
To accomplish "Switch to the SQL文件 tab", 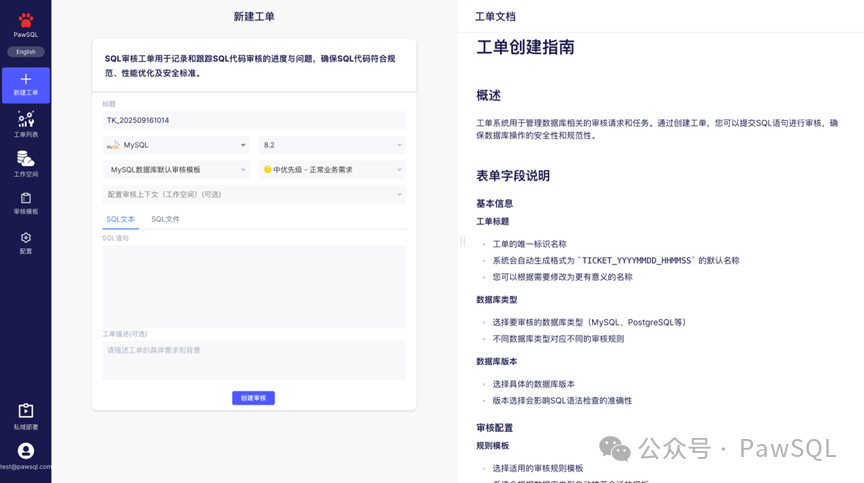I will pos(165,219).
